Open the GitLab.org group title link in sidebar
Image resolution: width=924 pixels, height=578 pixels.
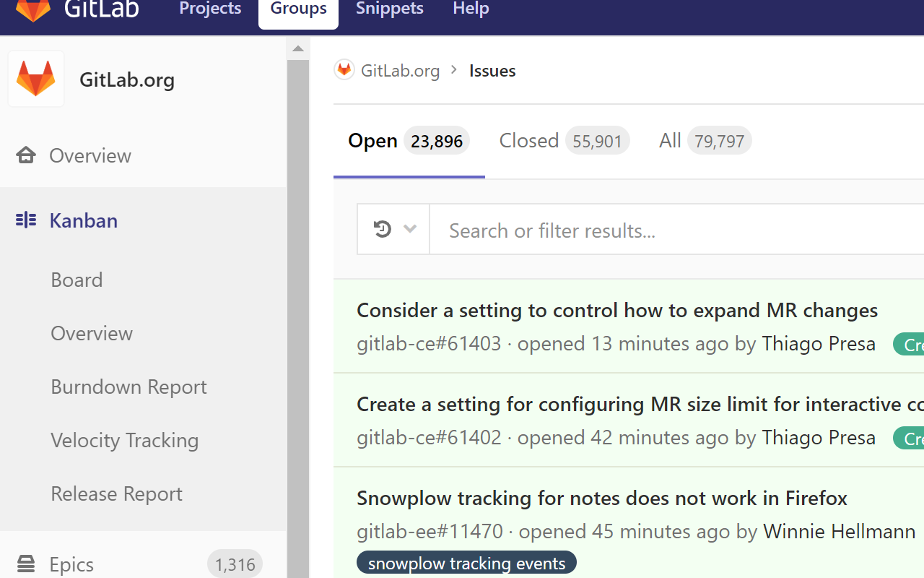(127, 79)
